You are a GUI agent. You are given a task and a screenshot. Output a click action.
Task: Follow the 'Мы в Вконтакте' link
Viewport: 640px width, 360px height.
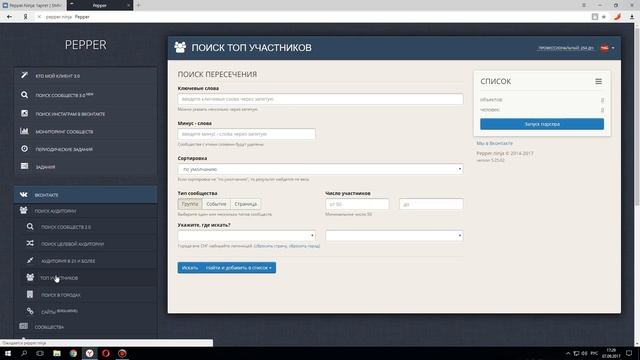coord(494,143)
